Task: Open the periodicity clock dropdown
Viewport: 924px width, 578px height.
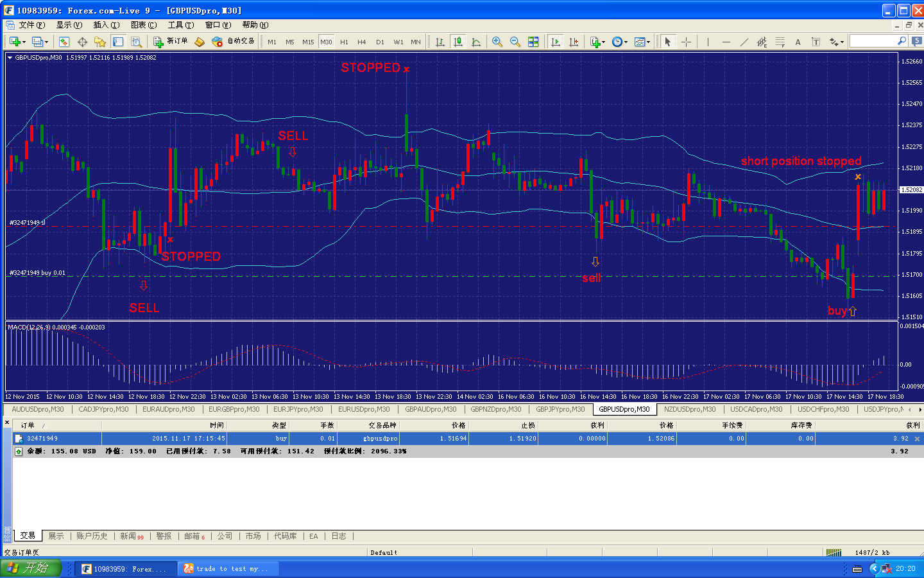Action: click(619, 42)
